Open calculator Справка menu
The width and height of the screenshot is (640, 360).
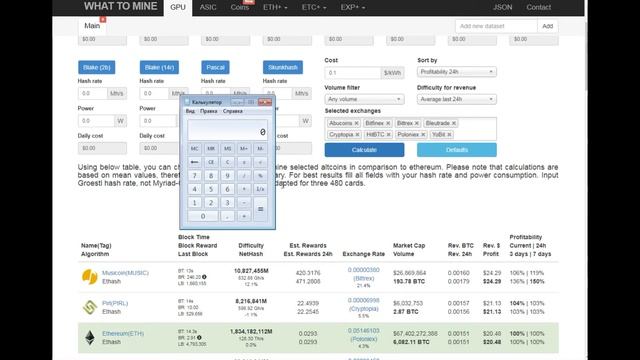tap(233, 111)
